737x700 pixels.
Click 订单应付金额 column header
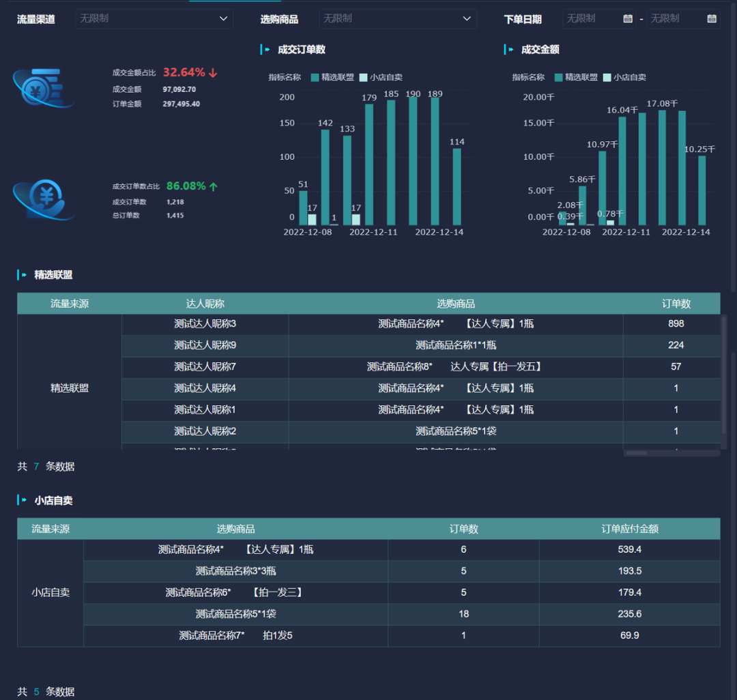click(x=629, y=529)
